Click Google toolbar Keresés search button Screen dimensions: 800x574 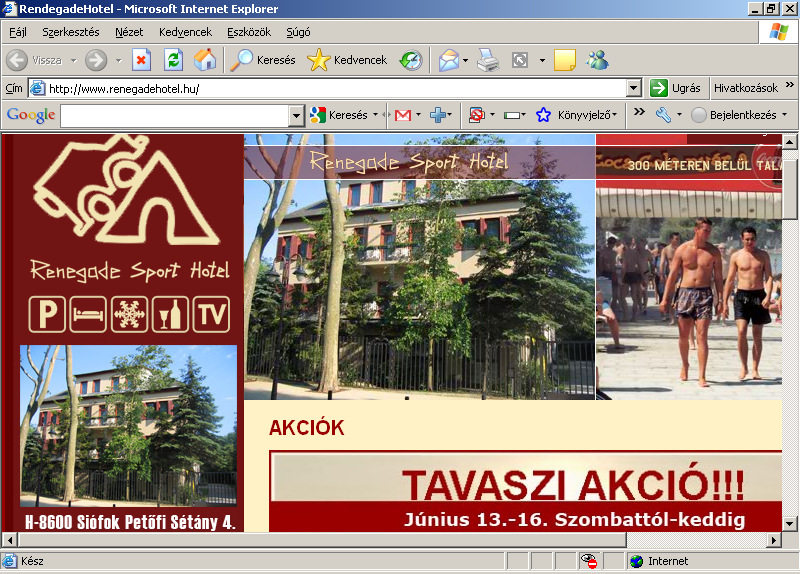point(339,115)
